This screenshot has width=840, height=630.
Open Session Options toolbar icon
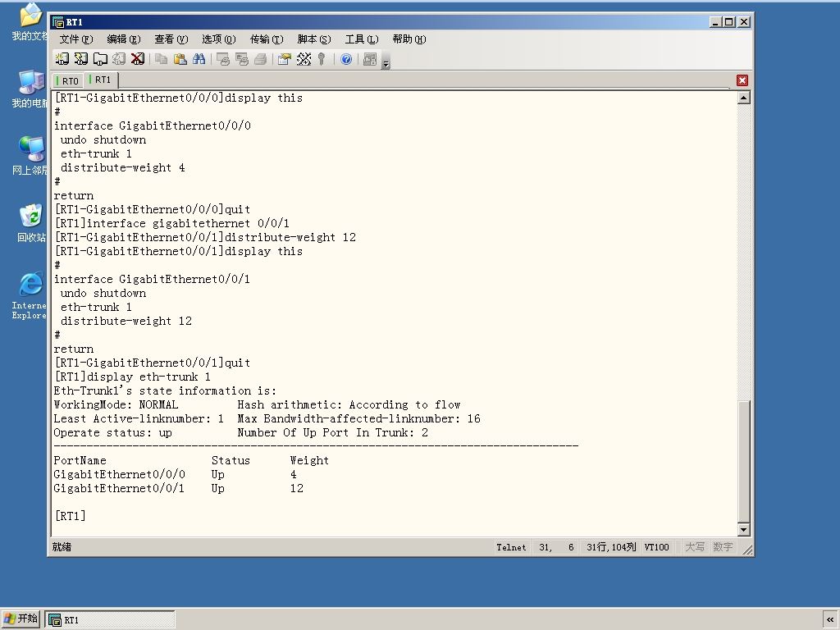[x=285, y=59]
